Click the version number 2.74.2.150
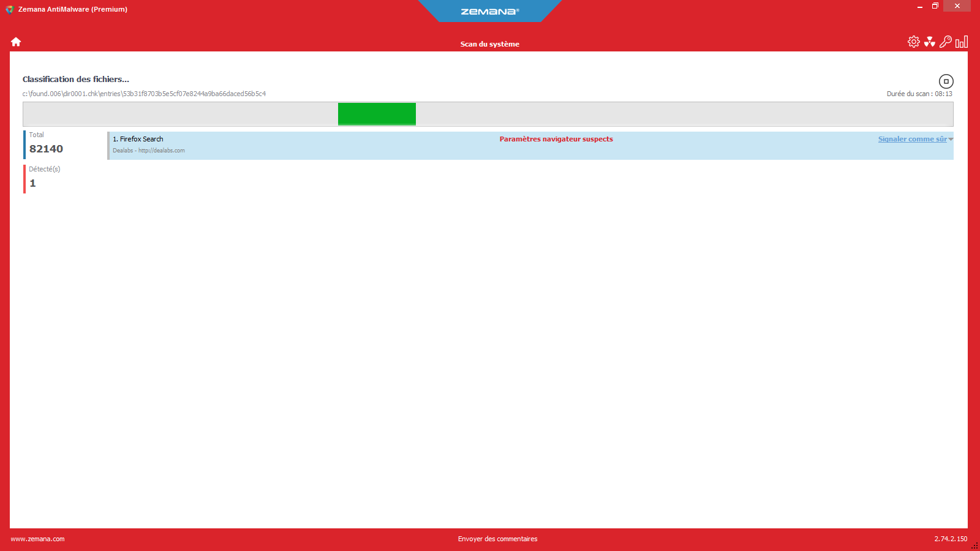 (951, 539)
